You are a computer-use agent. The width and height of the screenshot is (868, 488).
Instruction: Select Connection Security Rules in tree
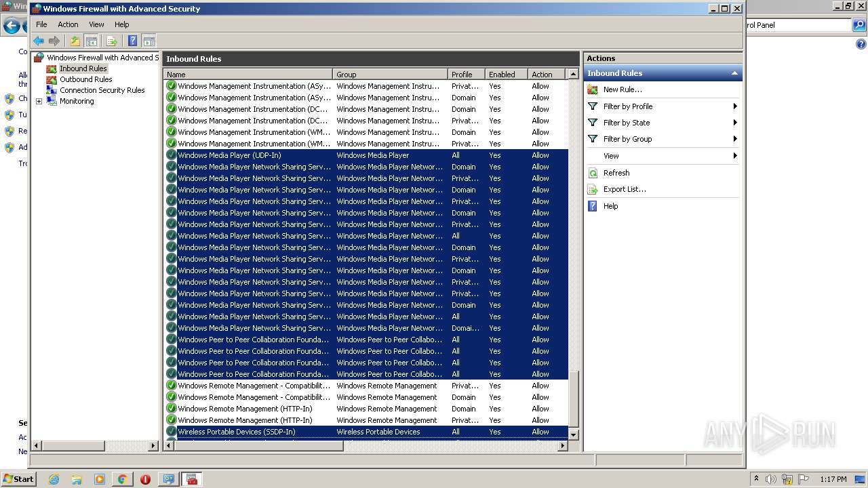(x=102, y=90)
